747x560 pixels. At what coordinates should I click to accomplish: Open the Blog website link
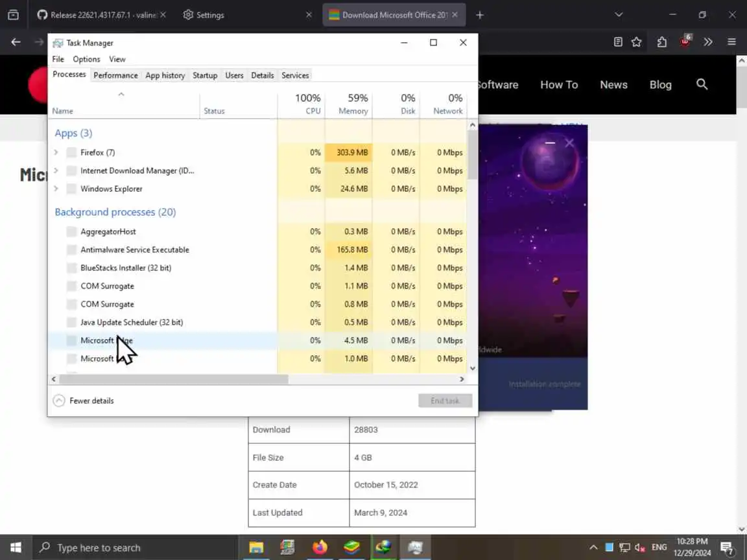(x=660, y=85)
